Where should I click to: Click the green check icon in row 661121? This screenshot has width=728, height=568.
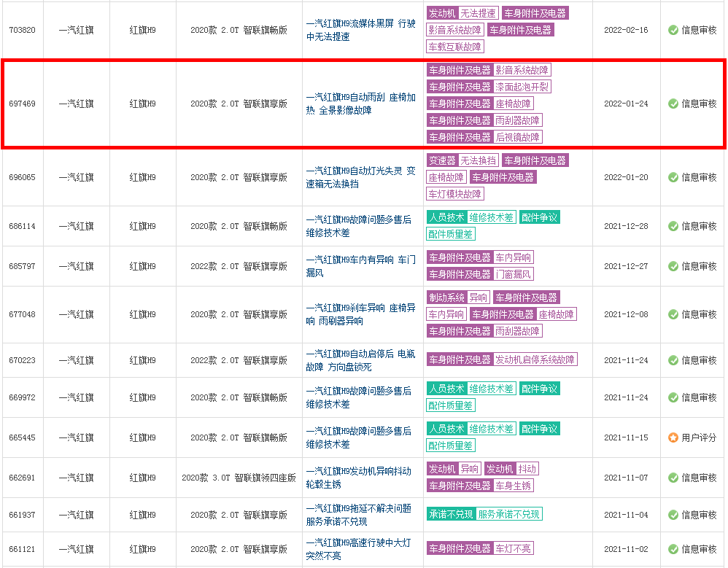coord(673,549)
